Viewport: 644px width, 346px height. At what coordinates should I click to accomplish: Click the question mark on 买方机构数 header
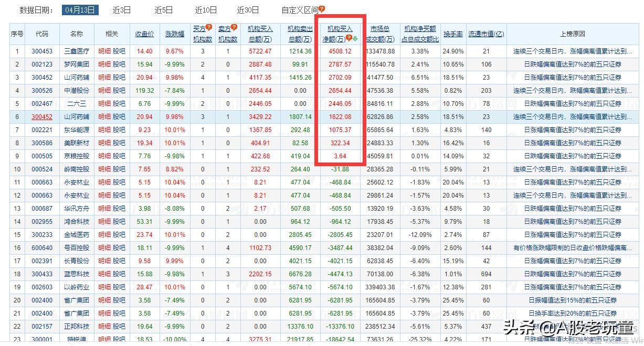(x=209, y=27)
